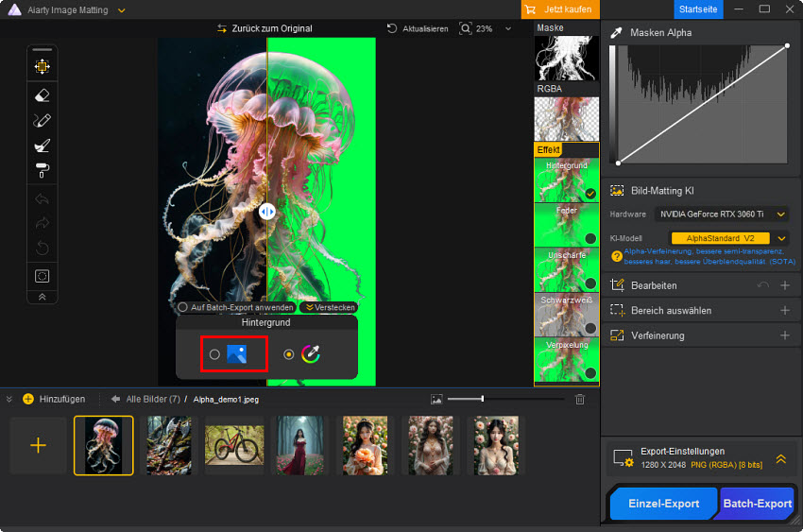Open Verfeinerung menu item
803x532 pixels.
[658, 335]
